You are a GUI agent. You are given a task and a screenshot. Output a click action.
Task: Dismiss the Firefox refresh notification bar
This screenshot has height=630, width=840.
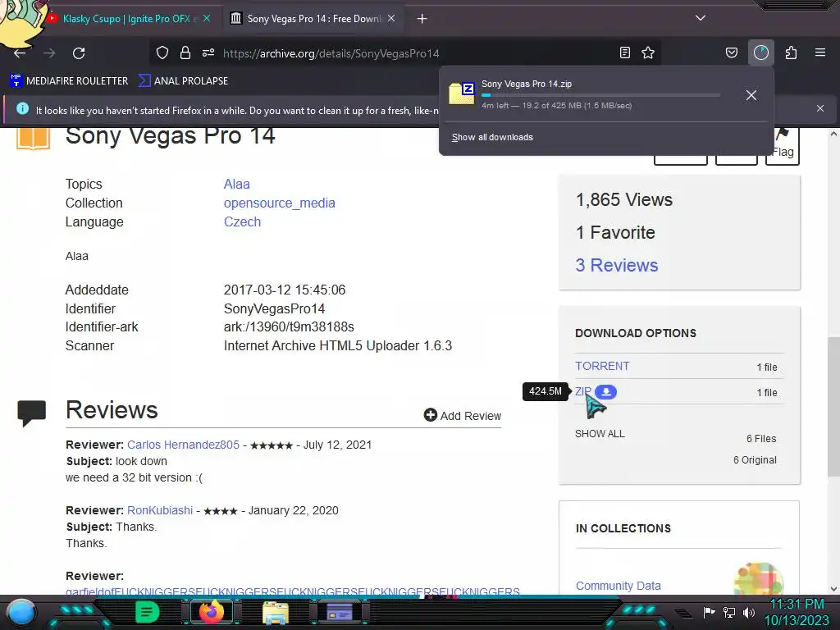click(x=820, y=108)
